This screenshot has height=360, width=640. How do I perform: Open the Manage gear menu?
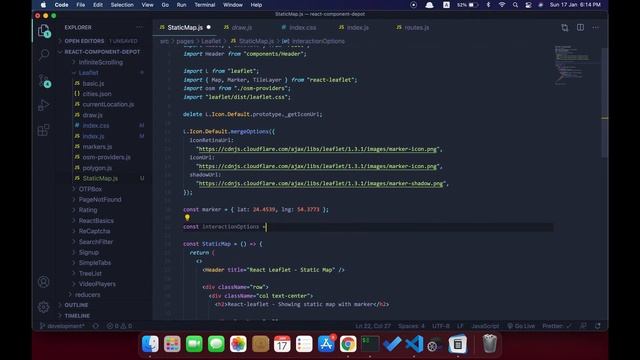[x=44, y=307]
